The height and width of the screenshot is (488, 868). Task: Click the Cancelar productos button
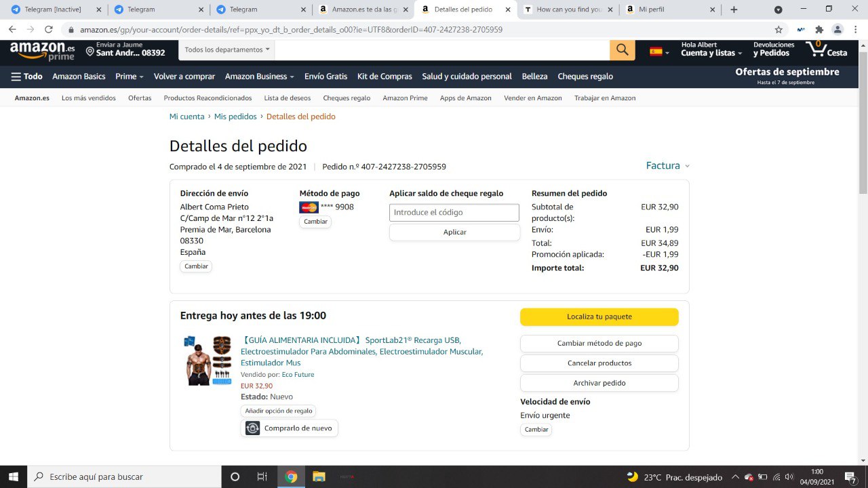click(599, 363)
